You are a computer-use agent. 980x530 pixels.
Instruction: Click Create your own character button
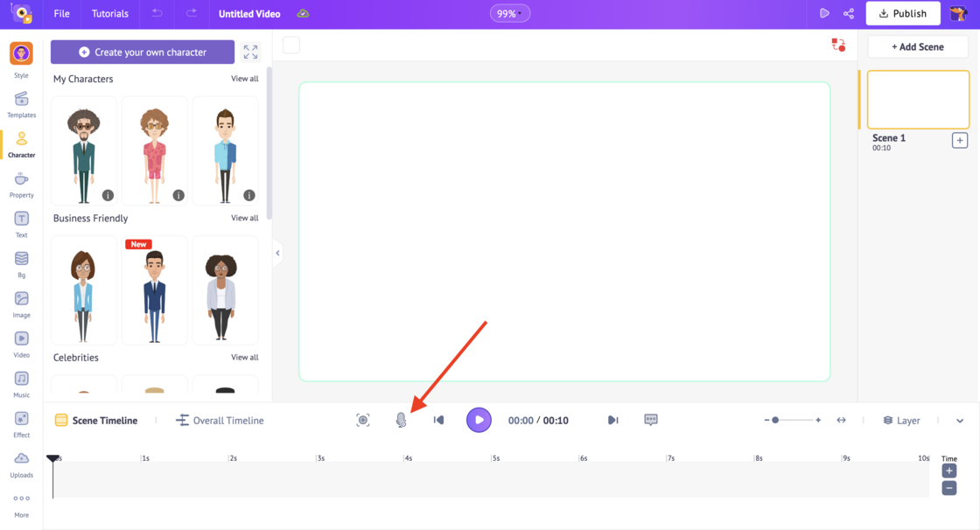(x=143, y=52)
